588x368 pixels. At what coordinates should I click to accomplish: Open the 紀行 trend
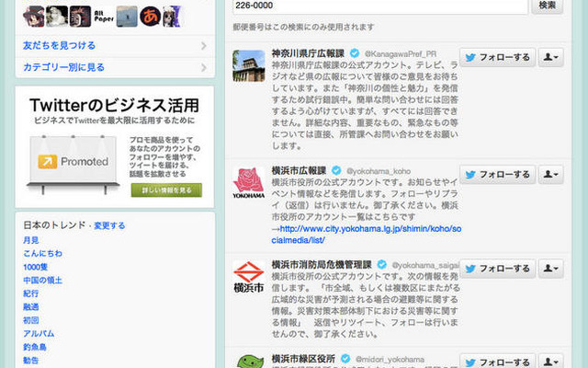30,293
